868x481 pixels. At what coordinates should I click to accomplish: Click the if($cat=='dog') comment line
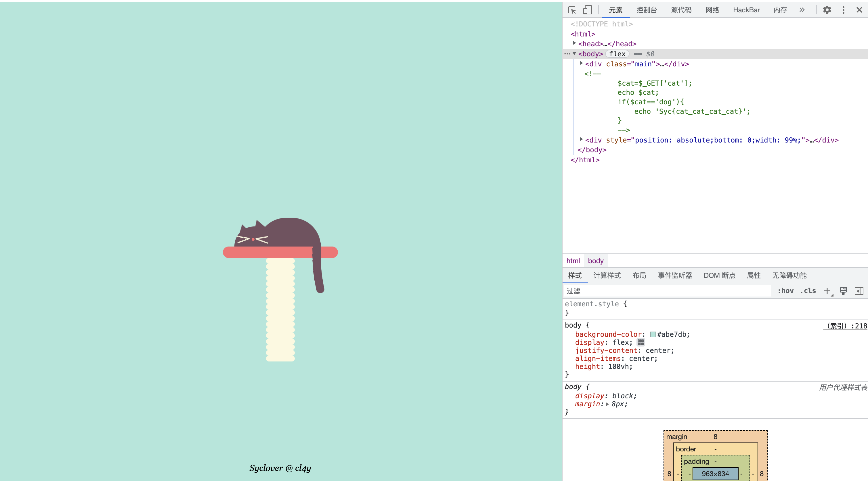pyautogui.click(x=650, y=102)
